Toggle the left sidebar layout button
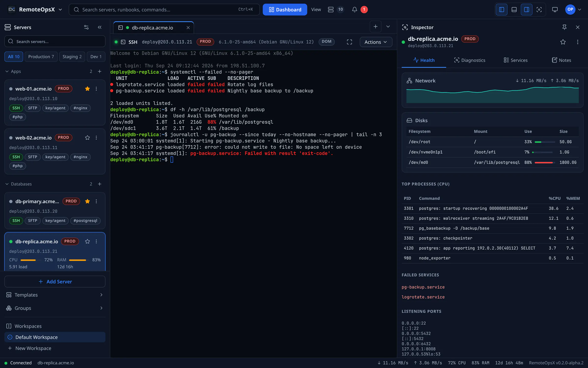 coord(501,10)
